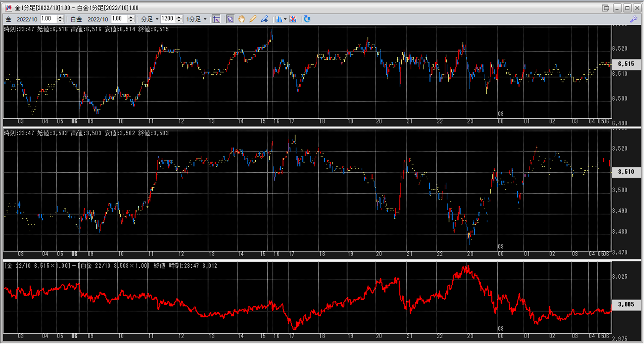Screen dimensions: 644x344
Task: Click the 1200 bar count field
Action: [x=167, y=19]
